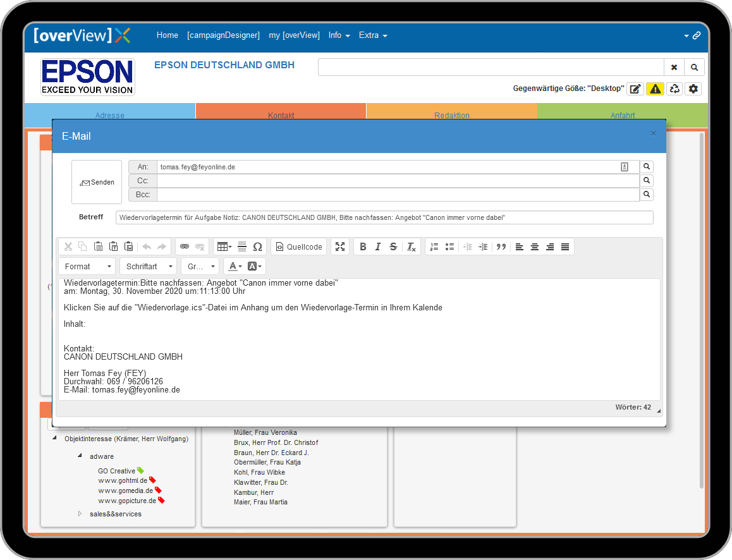Toggle numbered list
Viewport: 732px width, 560px height.
(434, 247)
